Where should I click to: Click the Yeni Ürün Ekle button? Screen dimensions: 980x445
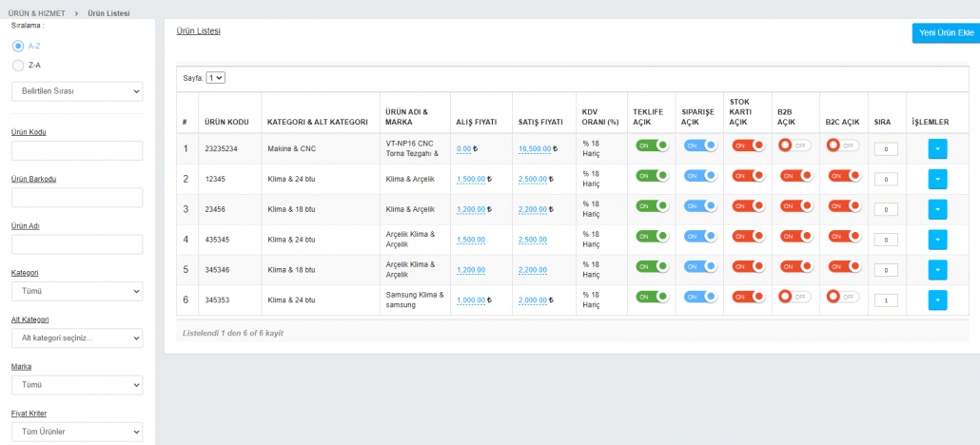pos(947,32)
